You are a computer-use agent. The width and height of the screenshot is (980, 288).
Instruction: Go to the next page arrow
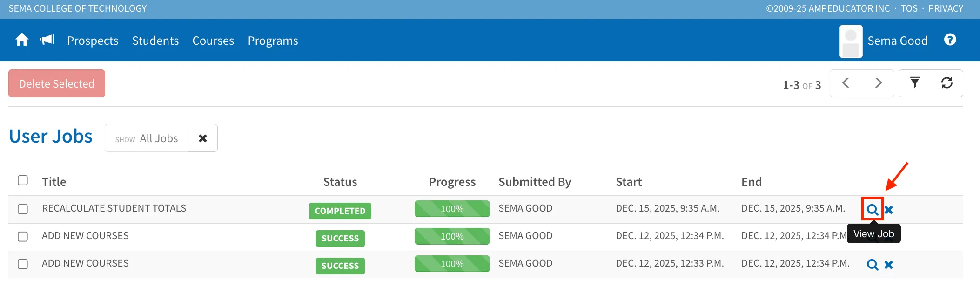point(878,83)
